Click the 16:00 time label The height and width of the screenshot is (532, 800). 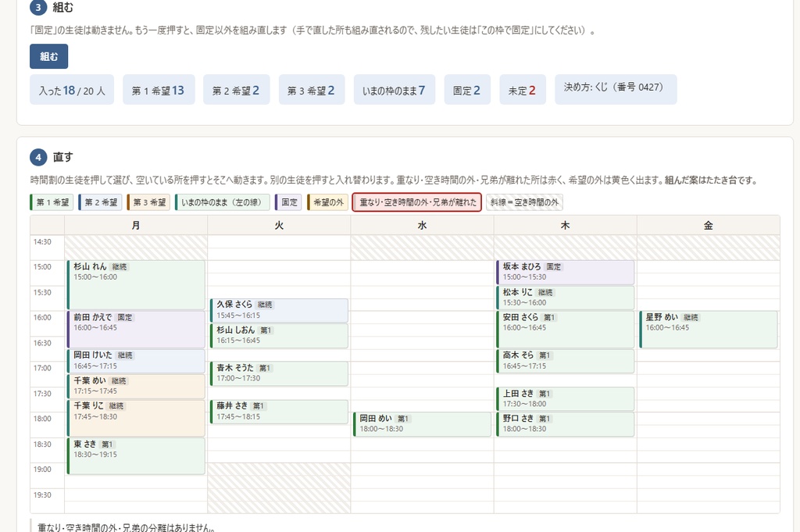42,317
